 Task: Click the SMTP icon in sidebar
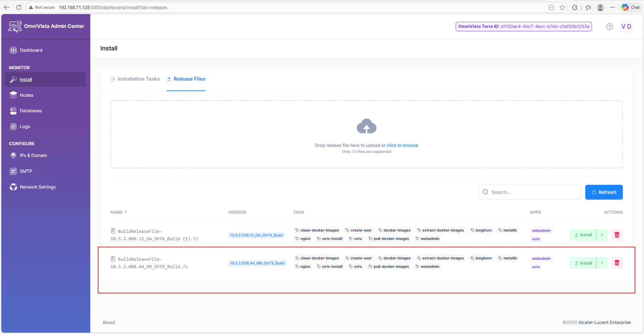tap(13, 171)
